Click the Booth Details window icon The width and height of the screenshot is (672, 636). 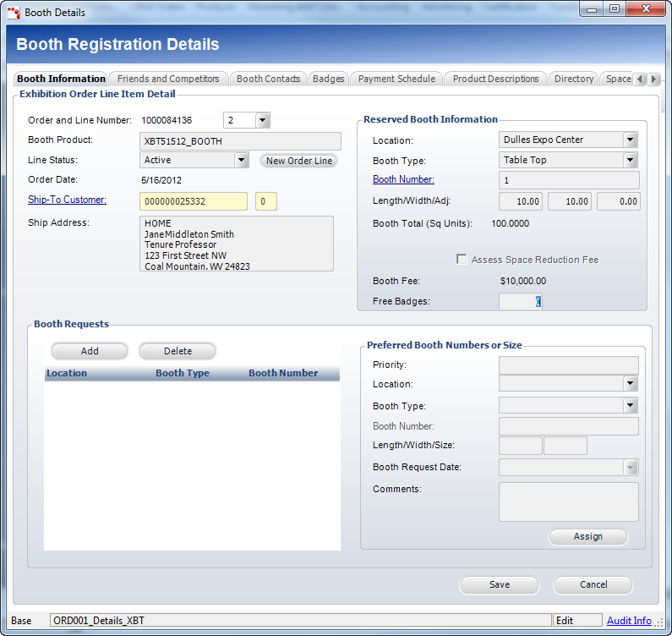click(14, 13)
